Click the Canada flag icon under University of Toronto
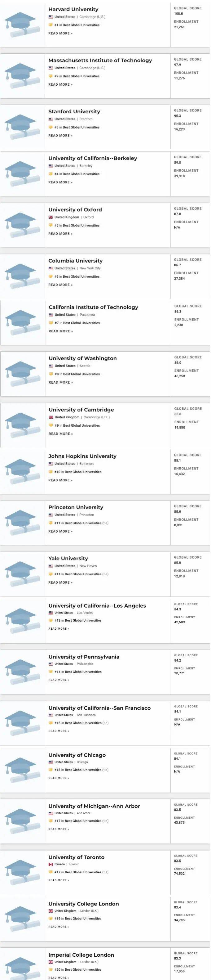The width and height of the screenshot is (211, 980). coord(51,864)
